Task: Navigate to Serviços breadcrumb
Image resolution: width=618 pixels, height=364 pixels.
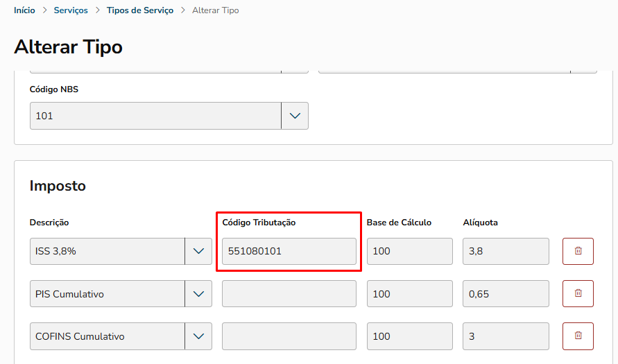Action: (70, 11)
